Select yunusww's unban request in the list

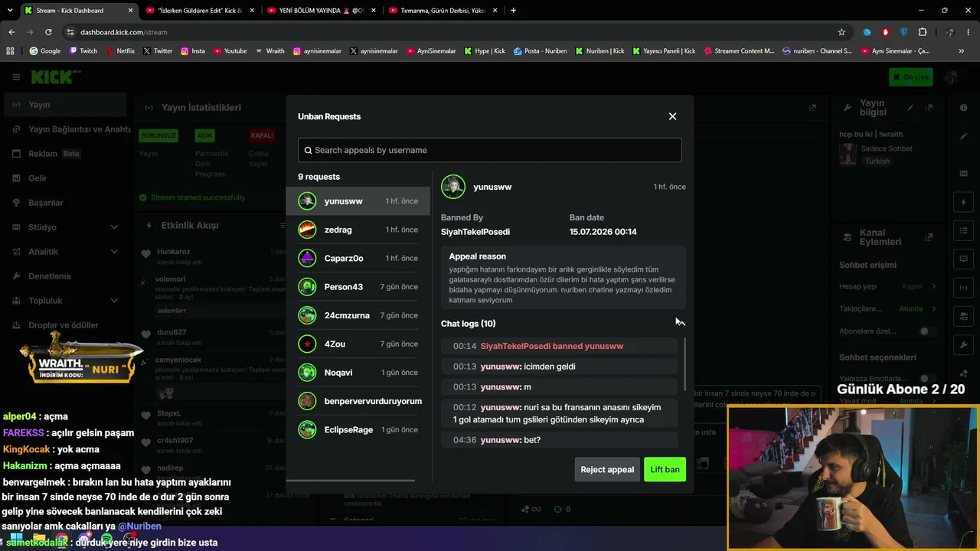pos(358,201)
